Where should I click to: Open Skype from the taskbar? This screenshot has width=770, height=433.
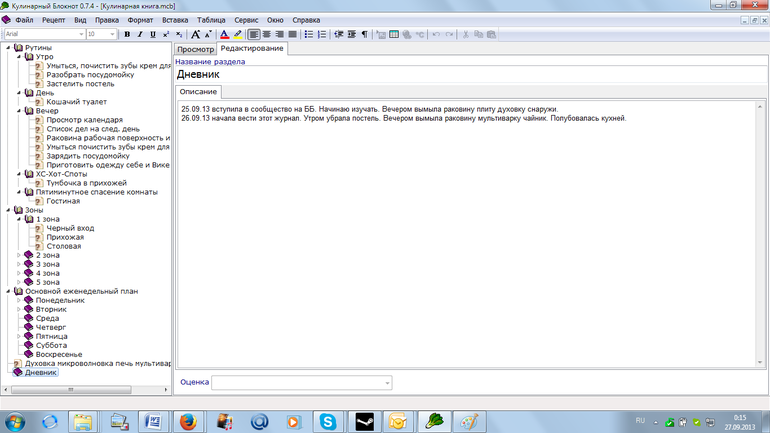click(328, 421)
